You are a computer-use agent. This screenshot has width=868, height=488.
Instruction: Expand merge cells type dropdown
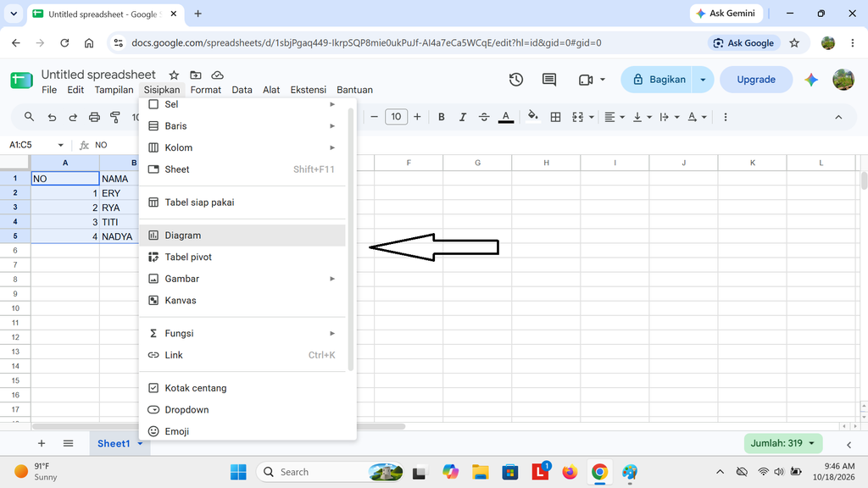tap(591, 117)
